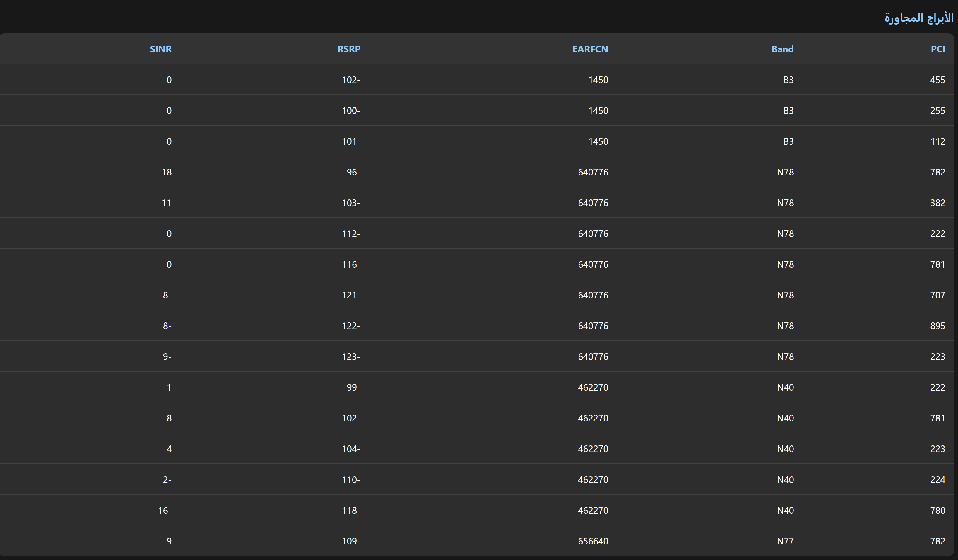Viewport: 958px width, 560px height.
Task: Click PCI 780 cell
Action: tap(937, 510)
